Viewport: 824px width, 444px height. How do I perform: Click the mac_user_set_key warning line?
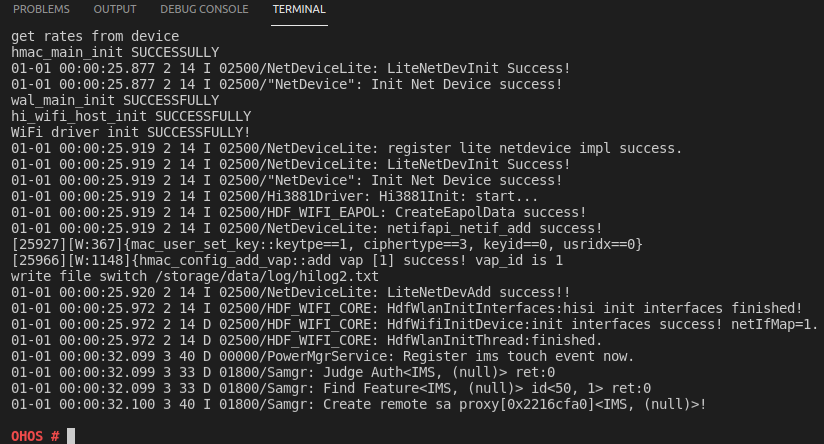[x=326, y=243]
